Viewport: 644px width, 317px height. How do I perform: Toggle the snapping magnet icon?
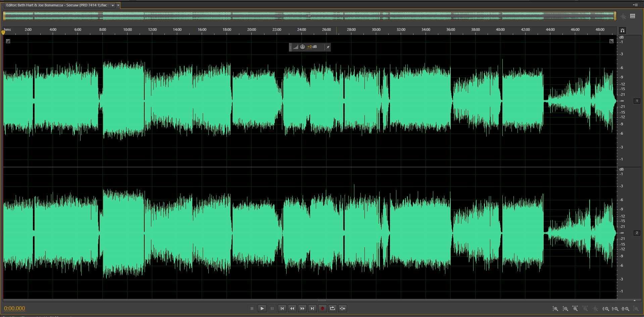(622, 30)
